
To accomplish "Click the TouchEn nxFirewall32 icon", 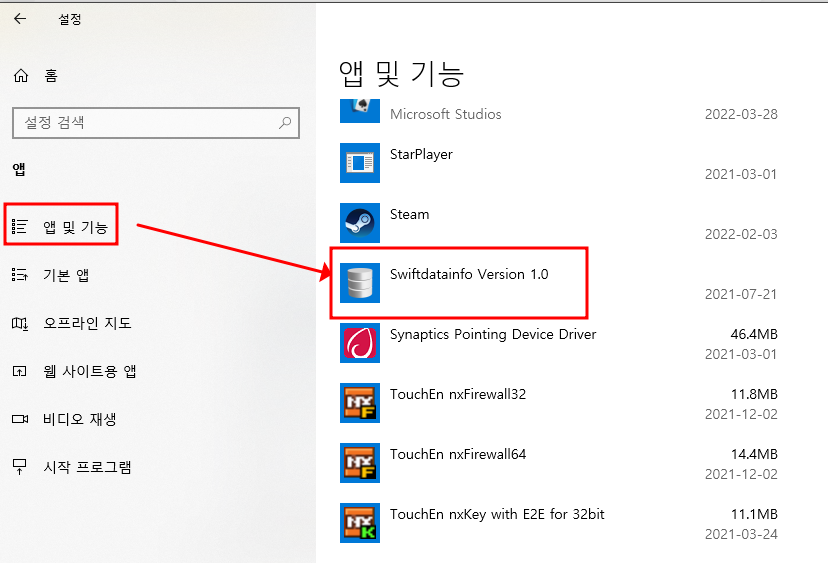I will coord(360,403).
